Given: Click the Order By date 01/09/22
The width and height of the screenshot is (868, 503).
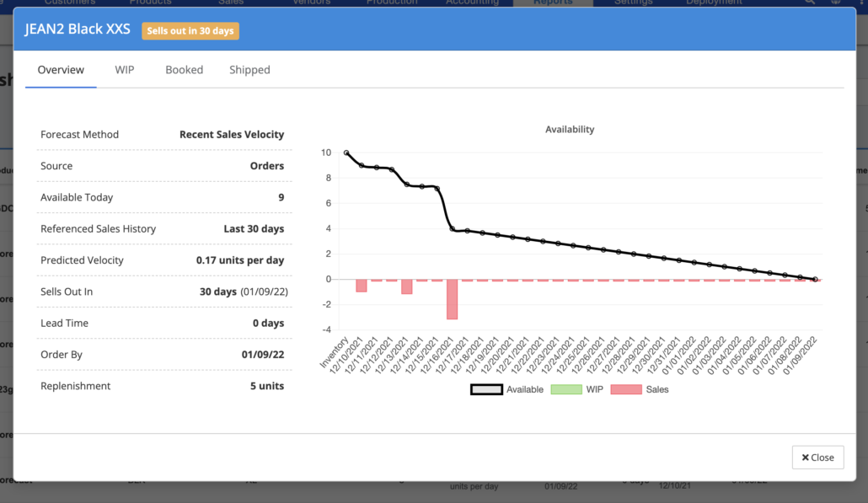Looking at the screenshot, I should coord(262,355).
